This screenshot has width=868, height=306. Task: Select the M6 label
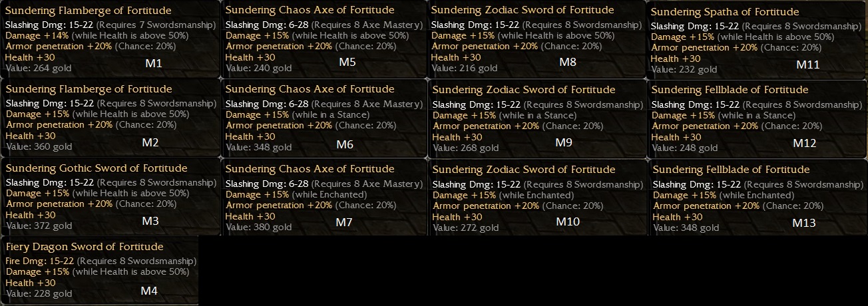pyautogui.click(x=345, y=144)
